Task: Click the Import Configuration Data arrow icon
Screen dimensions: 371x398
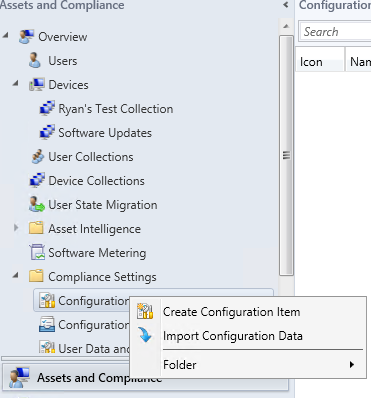Action: point(145,335)
